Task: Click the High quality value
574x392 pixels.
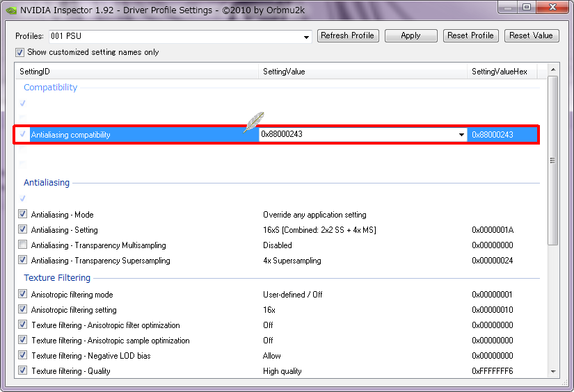Action: pos(282,371)
